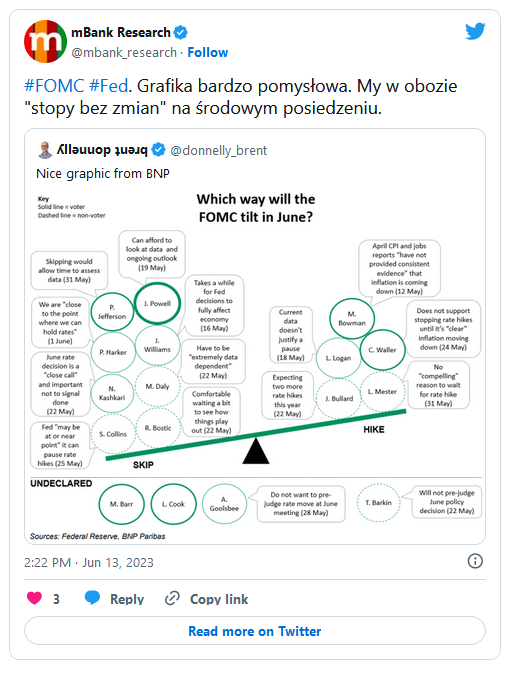Open the mBank Research profile avatar
Screen dimensions: 514x673
[x=45, y=41]
